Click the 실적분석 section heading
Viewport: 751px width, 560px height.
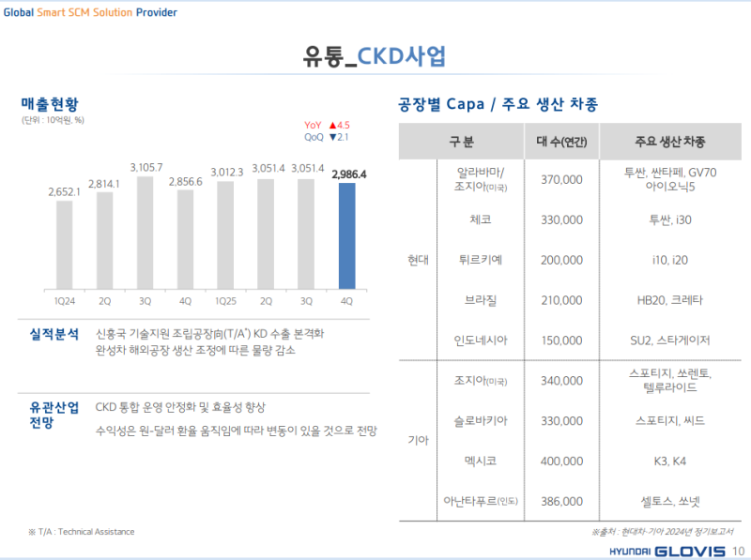pyautogui.click(x=54, y=334)
